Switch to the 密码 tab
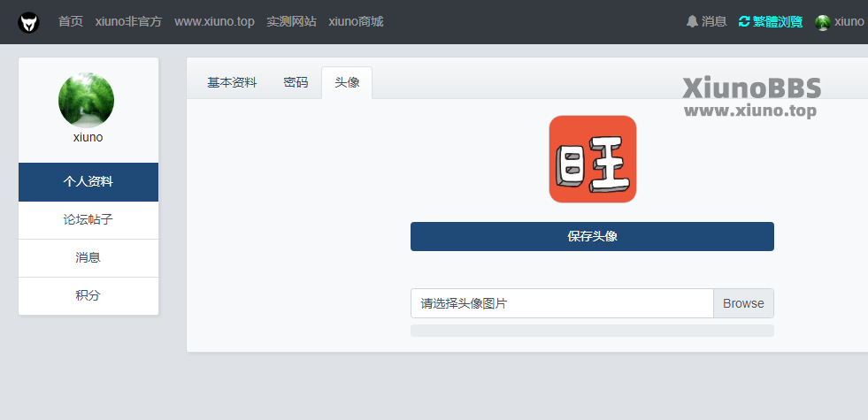Image resolution: width=868 pixels, height=420 pixels. tap(296, 83)
